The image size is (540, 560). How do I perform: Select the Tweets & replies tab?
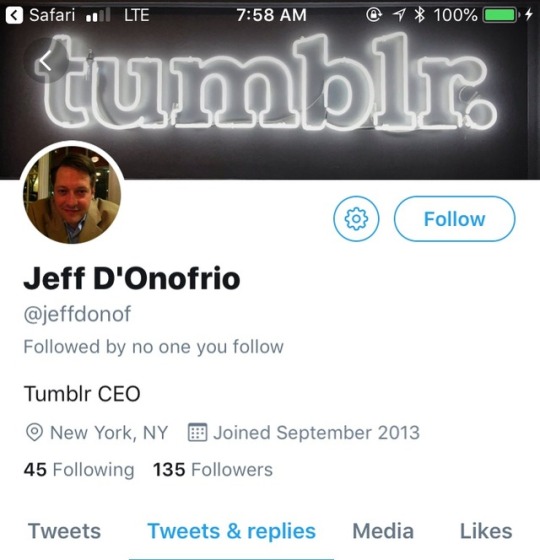tap(231, 531)
